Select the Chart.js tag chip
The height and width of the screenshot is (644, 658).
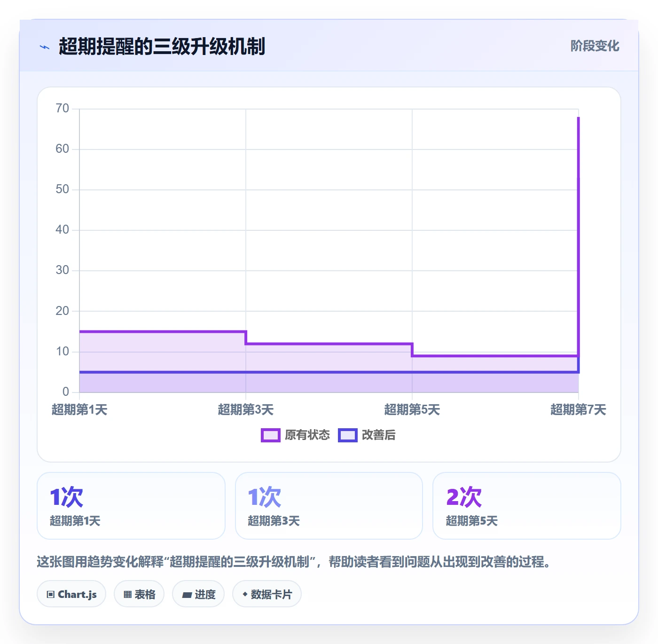click(71, 594)
